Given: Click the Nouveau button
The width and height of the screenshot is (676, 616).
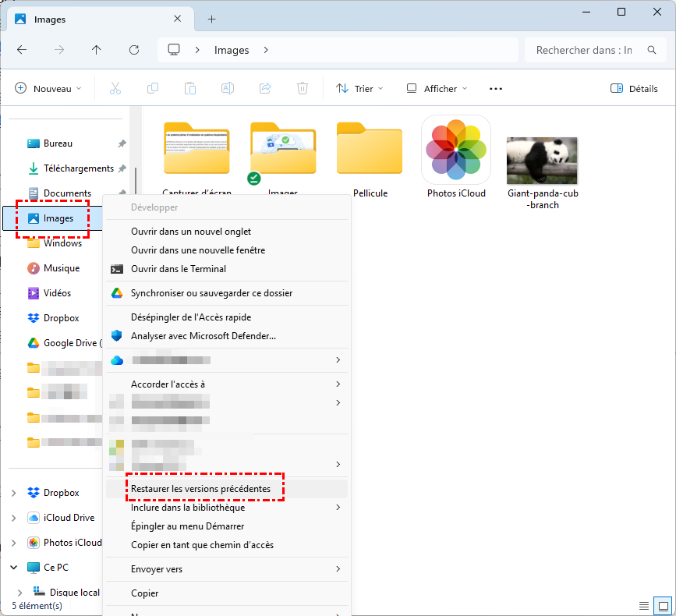Looking at the screenshot, I should click(48, 89).
